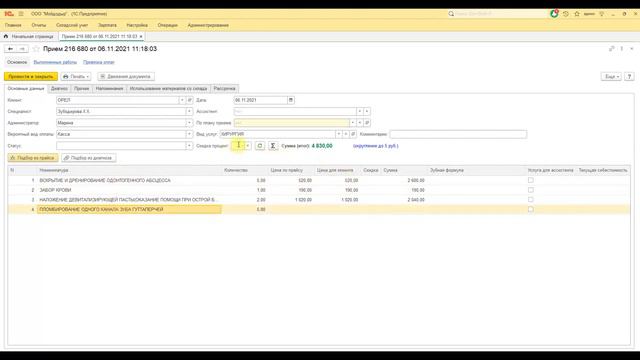640x360 pixels.
Task: Switch to the Диагноз tab
Action: 59,89
